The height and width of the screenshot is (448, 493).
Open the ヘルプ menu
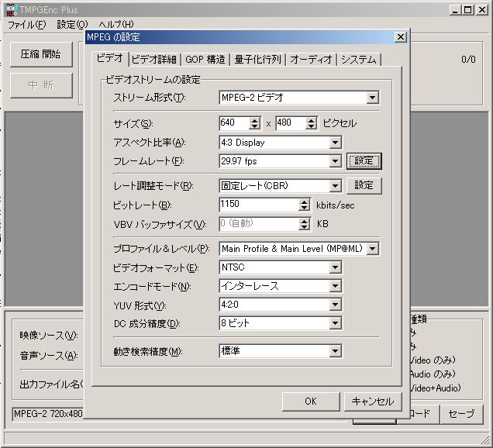point(116,24)
